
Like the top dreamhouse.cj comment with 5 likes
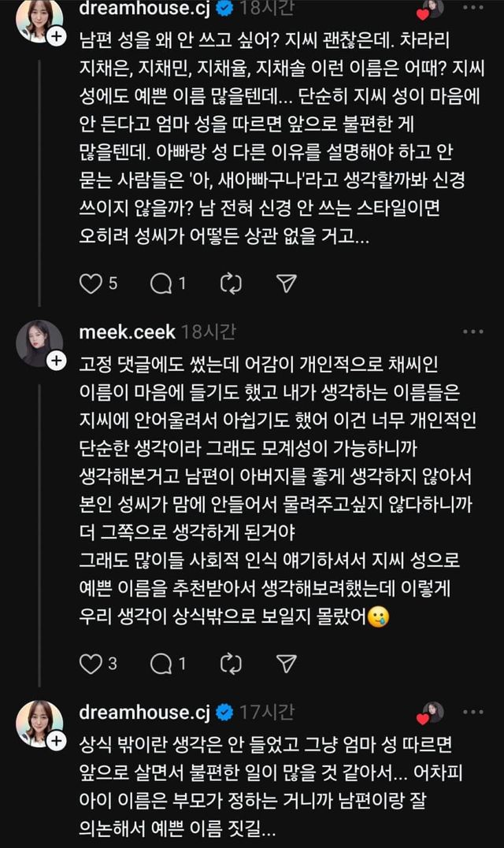pos(91,283)
